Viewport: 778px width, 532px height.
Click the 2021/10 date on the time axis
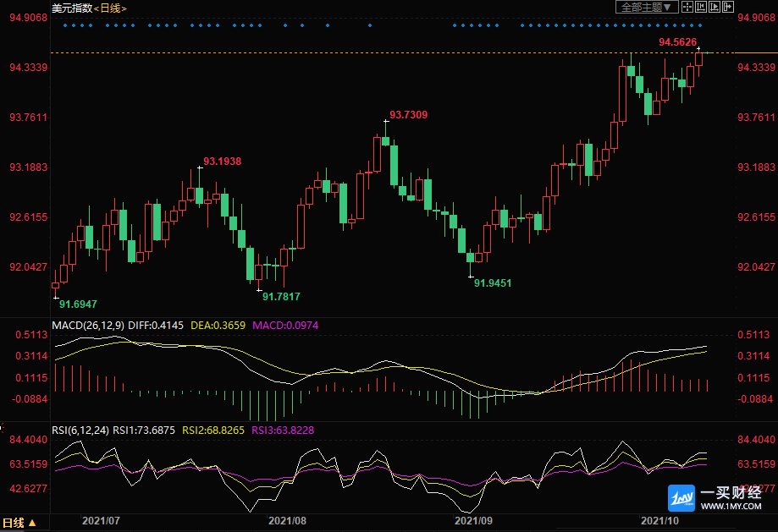[659, 521]
